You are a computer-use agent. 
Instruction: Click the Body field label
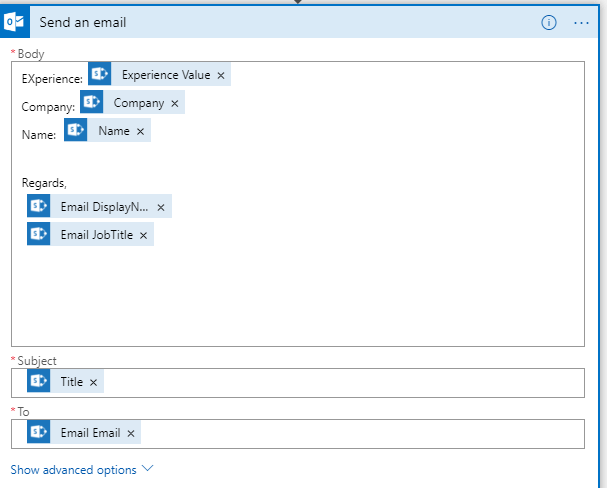click(x=31, y=54)
